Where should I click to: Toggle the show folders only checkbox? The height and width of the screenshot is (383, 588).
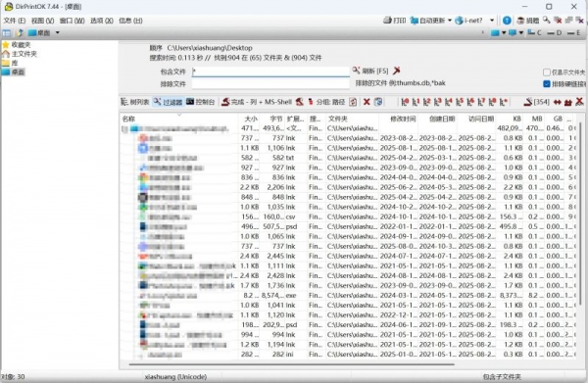547,72
